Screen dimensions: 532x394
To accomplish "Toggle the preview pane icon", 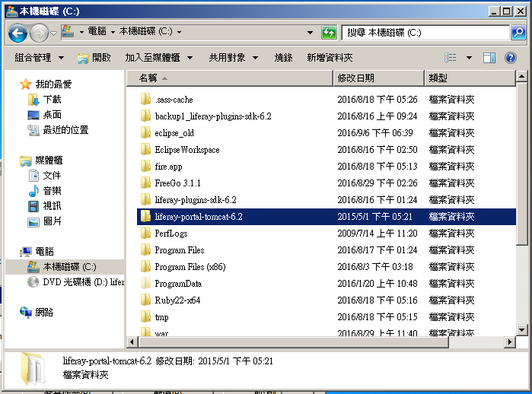I will point(489,58).
